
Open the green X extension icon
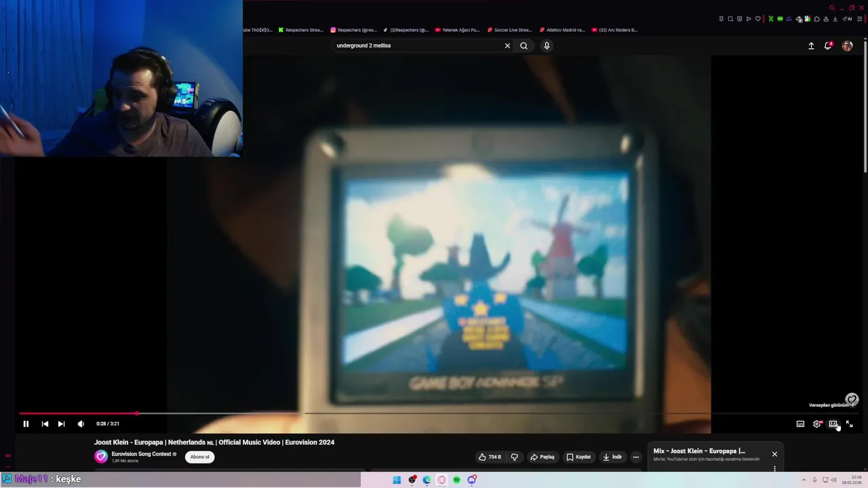tap(771, 19)
